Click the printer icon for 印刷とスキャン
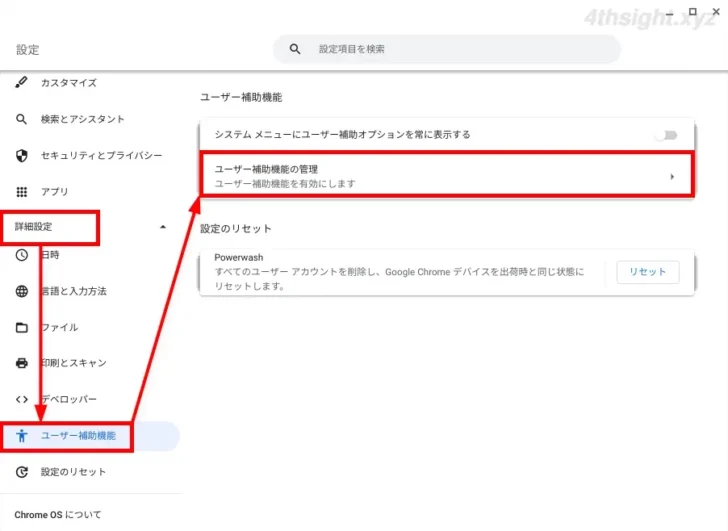This screenshot has height=531, width=728. tap(21, 363)
